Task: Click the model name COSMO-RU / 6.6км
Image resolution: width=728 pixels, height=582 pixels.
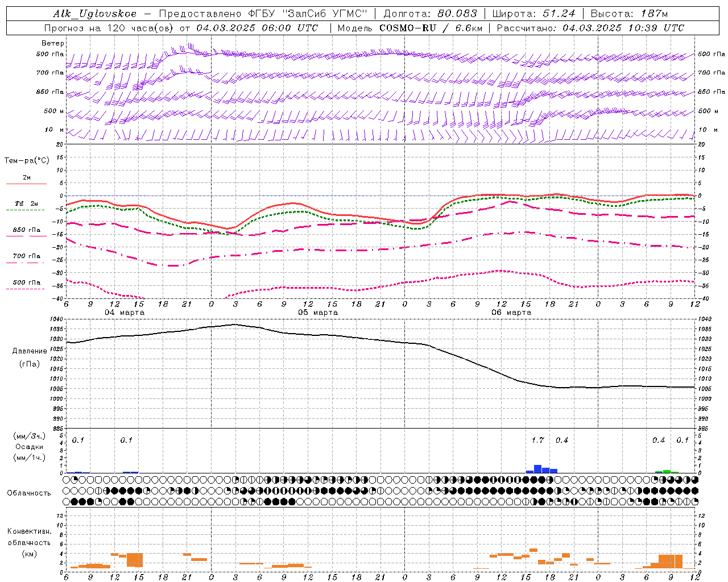Action: click(x=431, y=28)
